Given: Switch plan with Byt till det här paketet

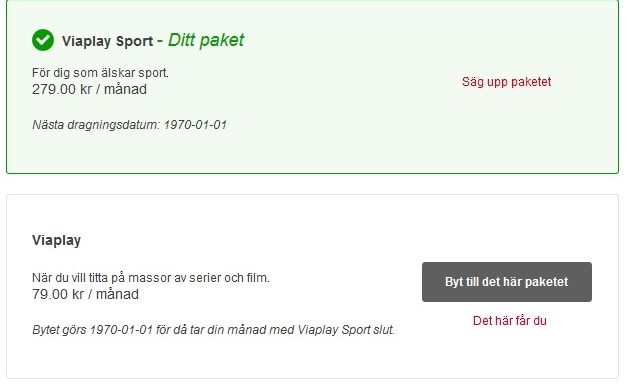Looking at the screenshot, I should [507, 282].
